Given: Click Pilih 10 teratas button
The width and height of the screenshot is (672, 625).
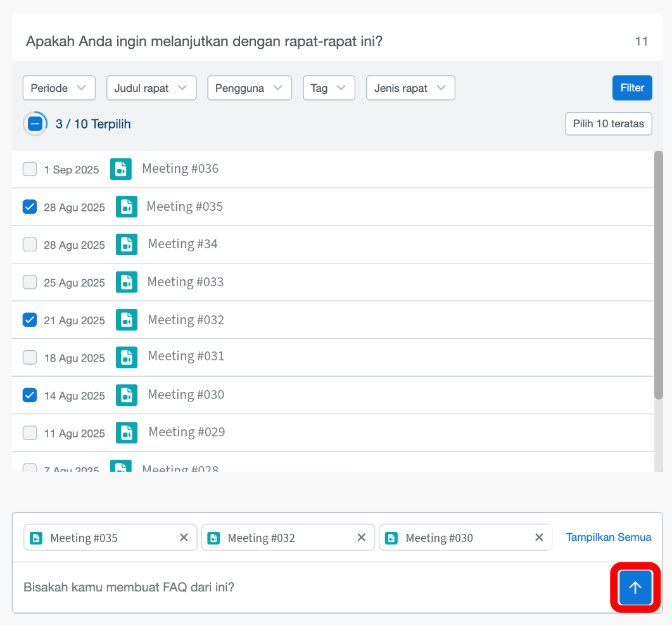Looking at the screenshot, I should (609, 124).
